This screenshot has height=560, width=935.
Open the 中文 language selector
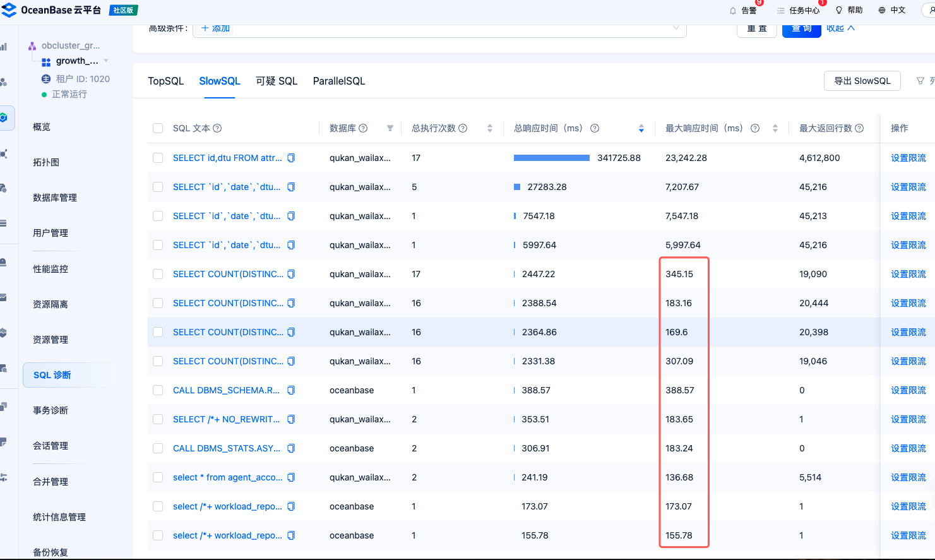(892, 10)
